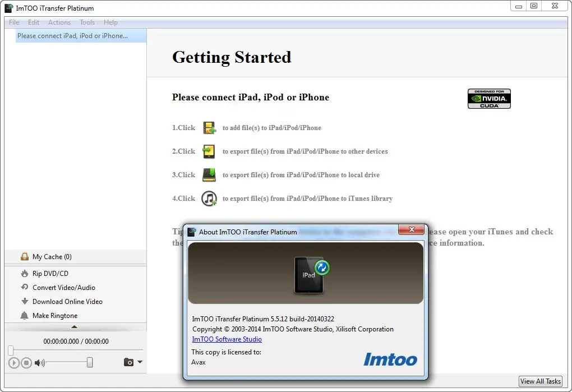Click 'to export file(s)... to other devices' text
This screenshot has width=572, height=392.
pyautogui.click(x=305, y=151)
